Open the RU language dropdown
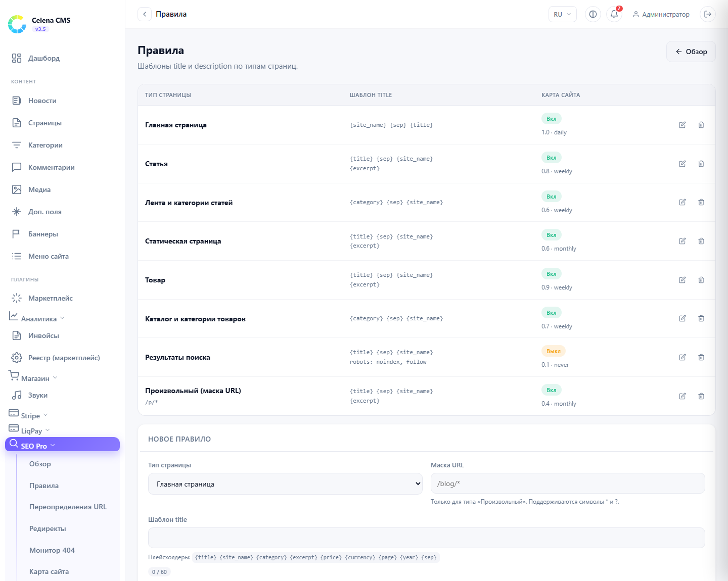 coord(562,14)
